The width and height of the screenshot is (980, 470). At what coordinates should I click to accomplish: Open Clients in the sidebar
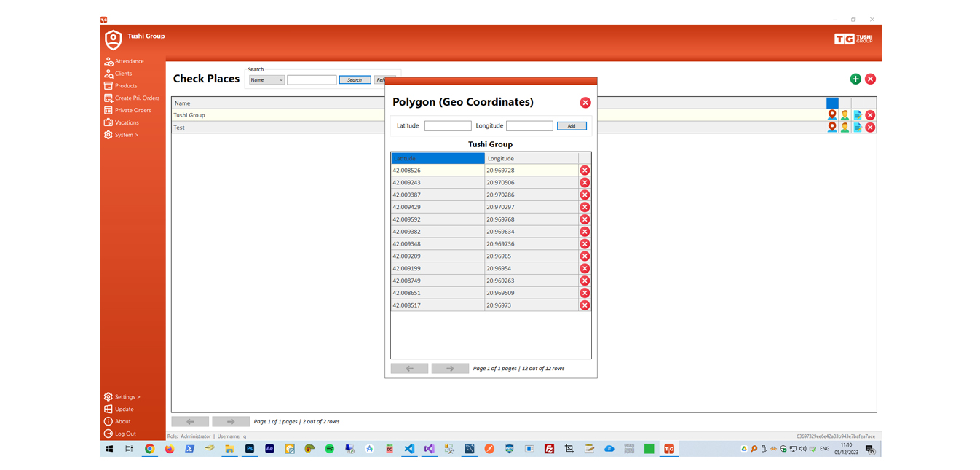click(x=118, y=74)
